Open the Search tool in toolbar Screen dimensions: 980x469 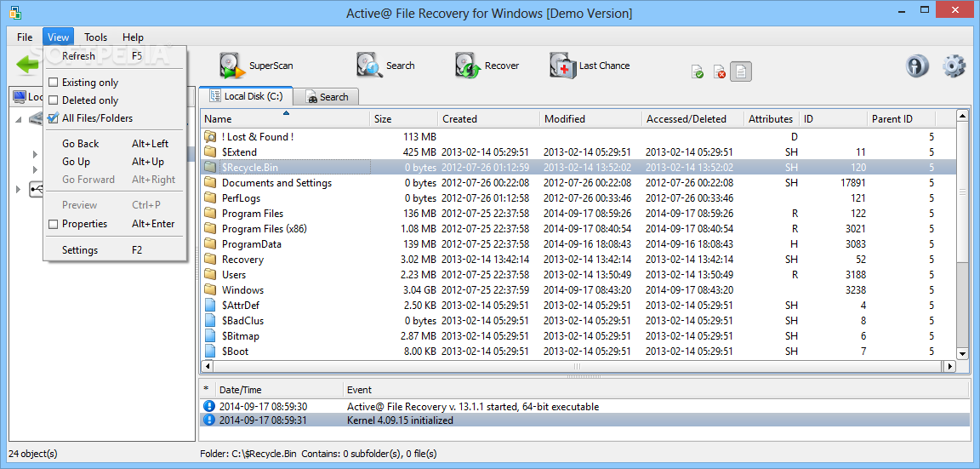click(385, 65)
